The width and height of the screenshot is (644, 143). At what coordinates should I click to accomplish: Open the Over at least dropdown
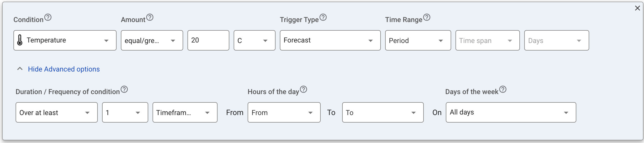coord(56,112)
